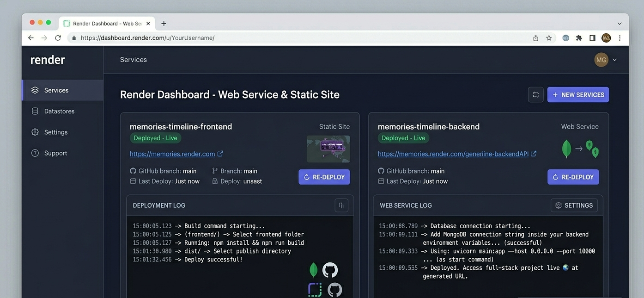
Task: Click the frontend Deployed - Live badge
Action: [156, 138]
